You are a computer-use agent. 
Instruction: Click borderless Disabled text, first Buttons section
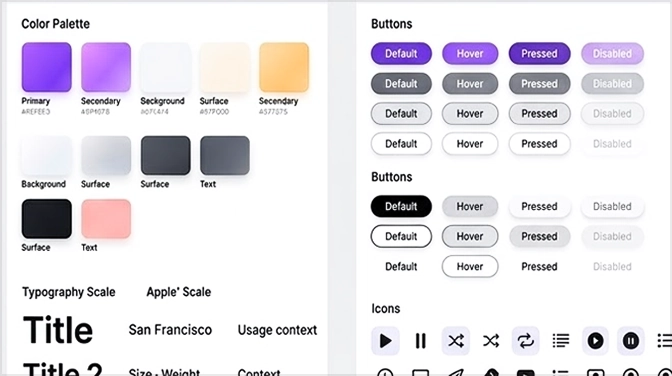[612, 144]
